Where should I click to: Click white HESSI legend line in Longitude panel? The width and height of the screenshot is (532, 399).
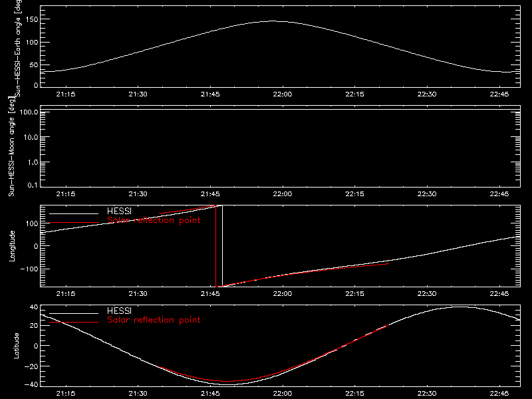[74, 213]
